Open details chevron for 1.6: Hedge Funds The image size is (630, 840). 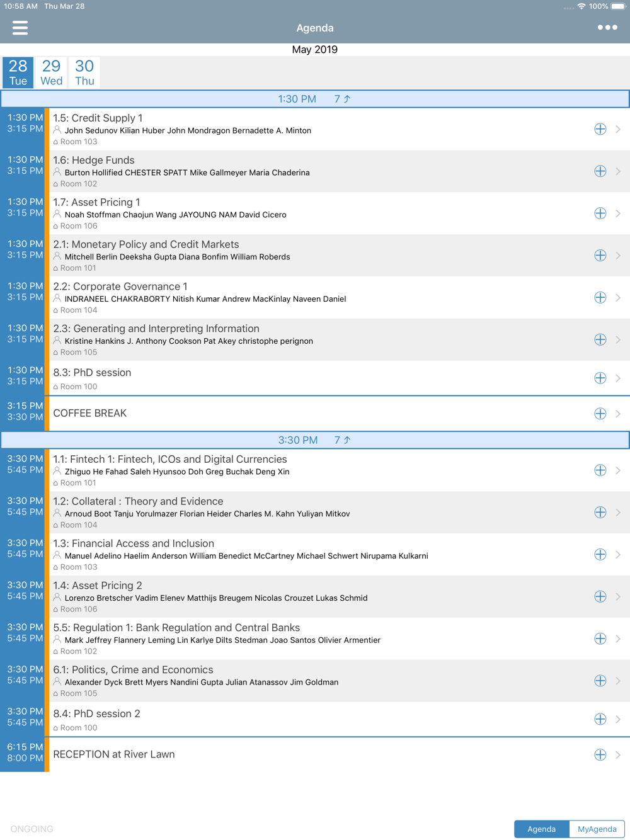pyautogui.click(x=618, y=171)
